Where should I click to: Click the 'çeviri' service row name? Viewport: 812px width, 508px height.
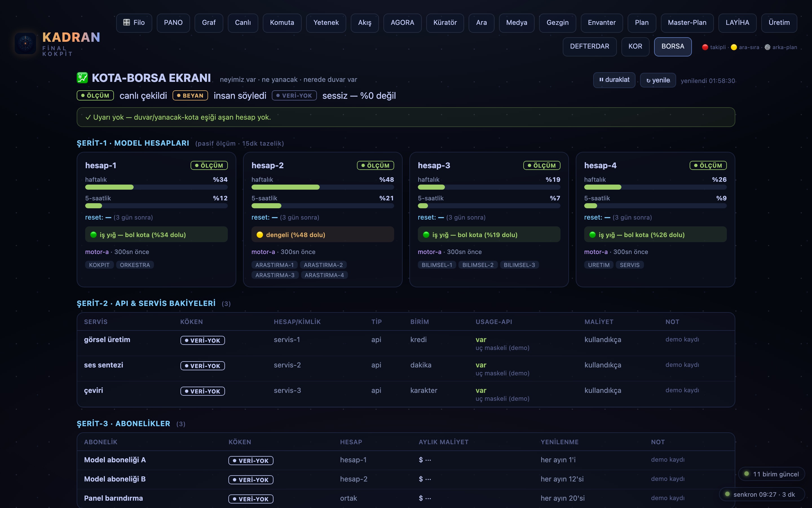point(94,390)
